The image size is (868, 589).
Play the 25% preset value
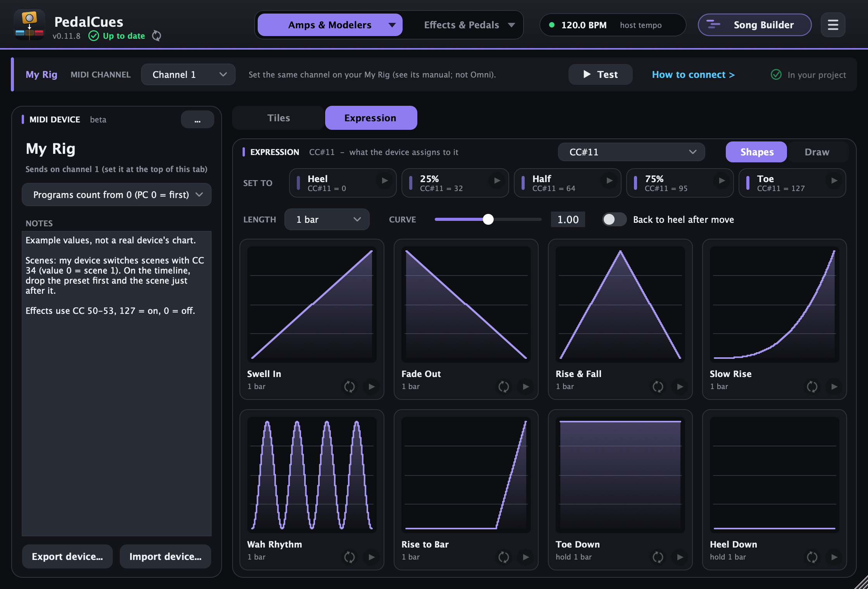click(x=497, y=181)
